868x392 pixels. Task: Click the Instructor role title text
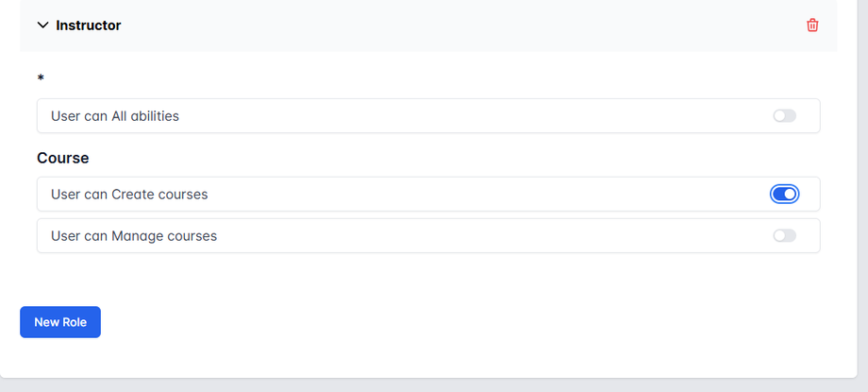(x=89, y=26)
